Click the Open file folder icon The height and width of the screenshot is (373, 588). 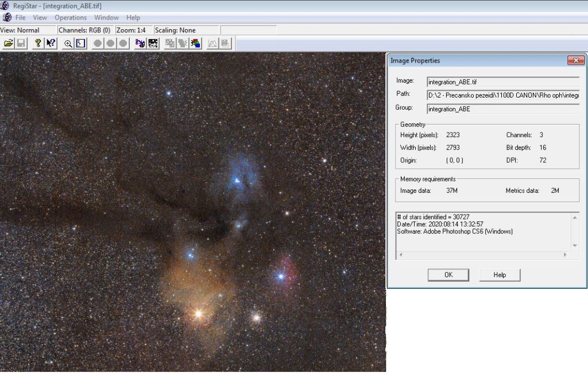(x=9, y=43)
